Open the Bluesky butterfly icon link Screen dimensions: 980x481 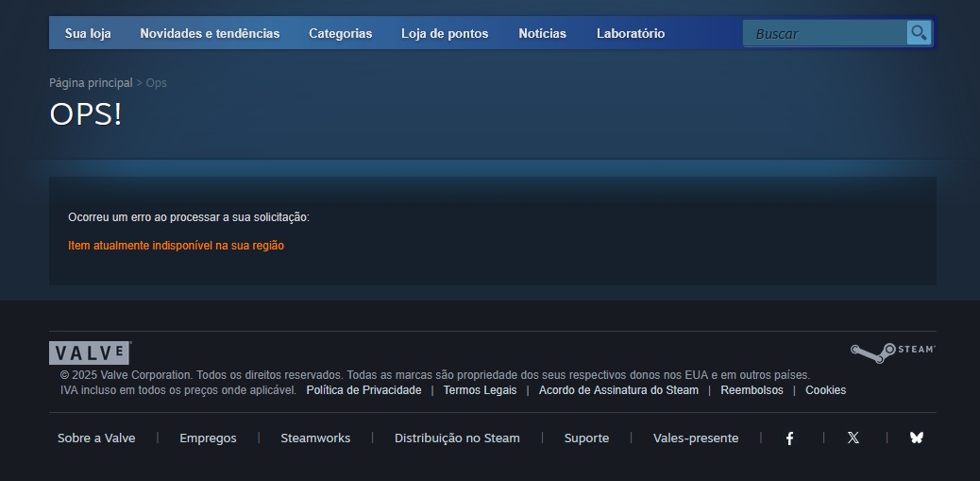(916, 438)
